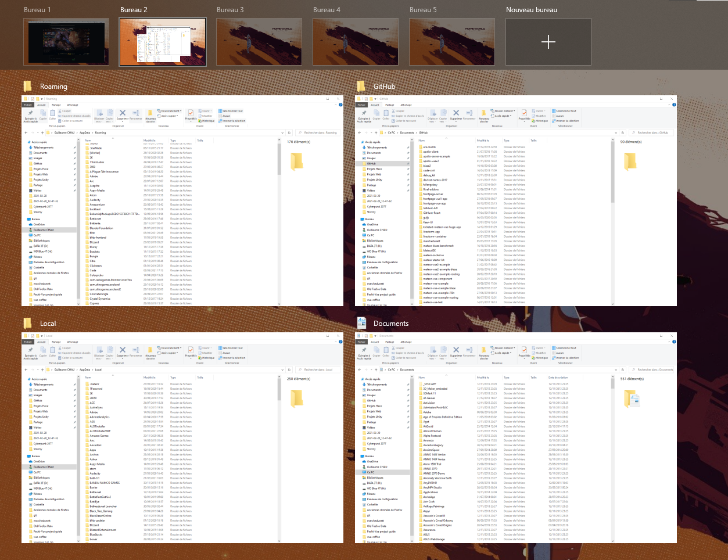Add a new desktop with the plus button
The height and width of the screenshot is (560, 728).
[x=548, y=42]
